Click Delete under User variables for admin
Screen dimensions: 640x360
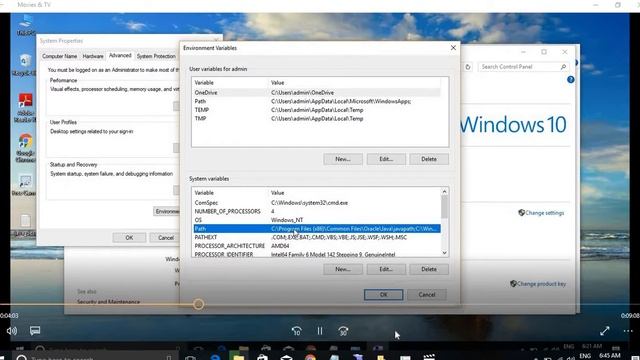(x=429, y=159)
